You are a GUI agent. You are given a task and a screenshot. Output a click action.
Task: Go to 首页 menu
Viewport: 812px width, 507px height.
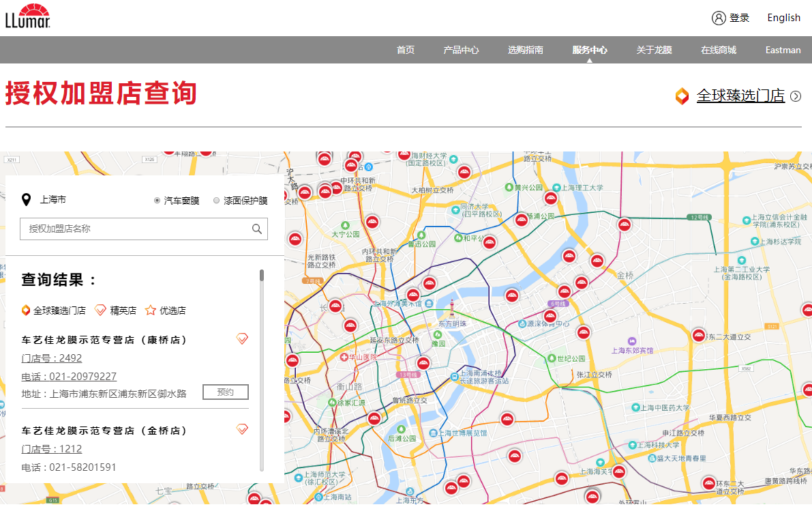406,50
